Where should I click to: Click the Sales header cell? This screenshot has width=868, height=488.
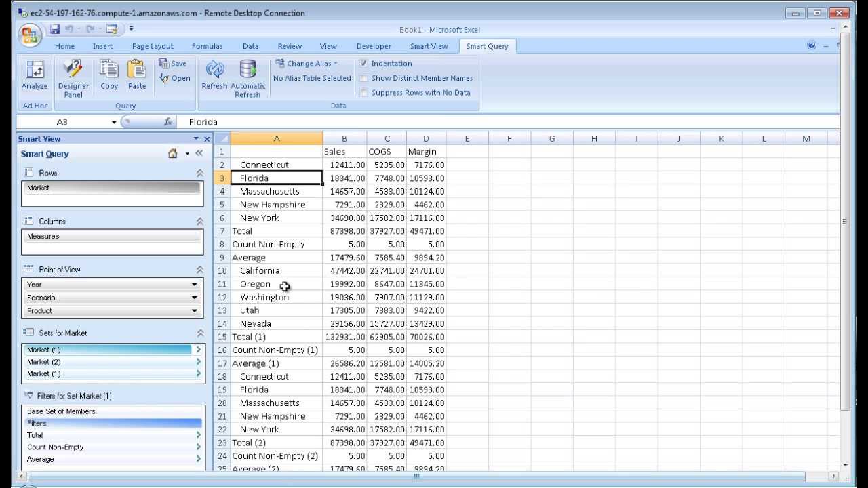coord(344,152)
